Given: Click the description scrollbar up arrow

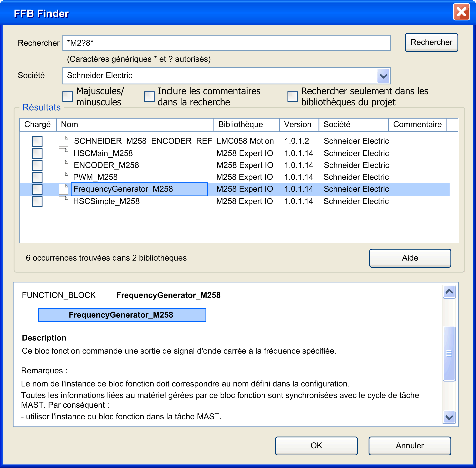Looking at the screenshot, I should [x=449, y=292].
